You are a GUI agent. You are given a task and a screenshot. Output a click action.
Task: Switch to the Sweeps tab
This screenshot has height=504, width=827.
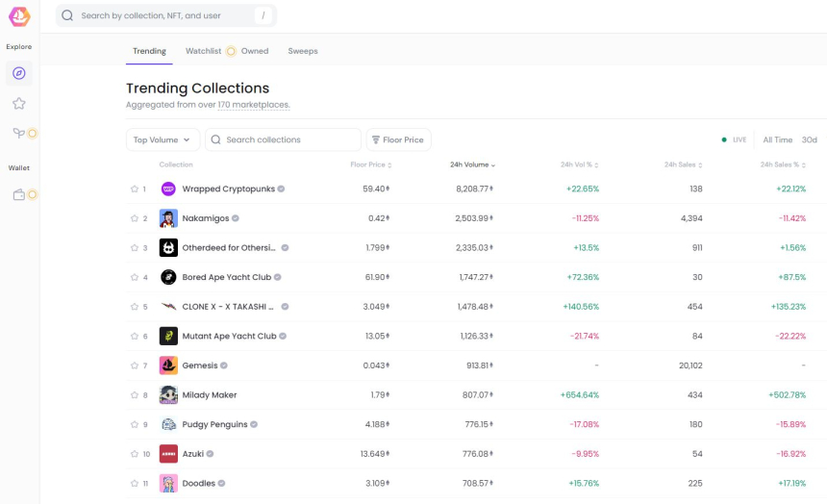pyautogui.click(x=302, y=51)
